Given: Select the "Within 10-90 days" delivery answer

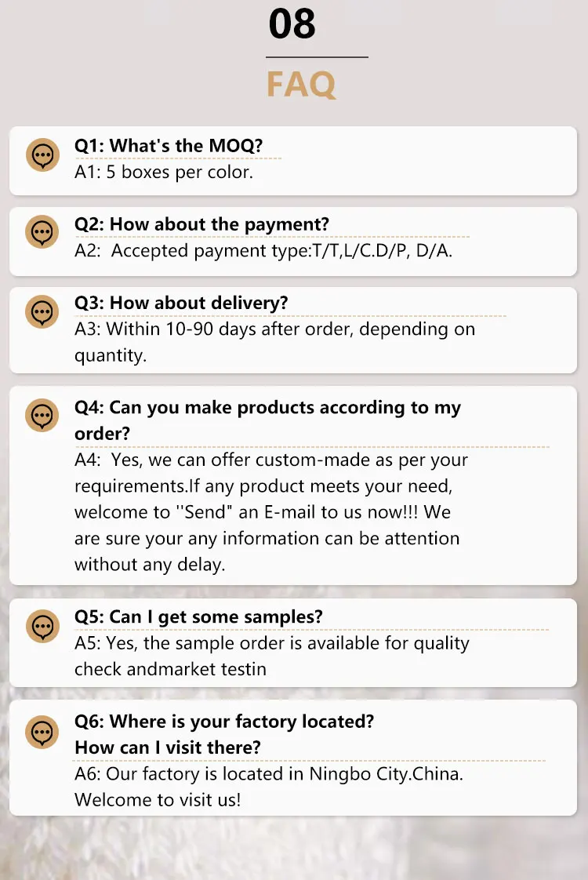Looking at the screenshot, I should (275, 342).
